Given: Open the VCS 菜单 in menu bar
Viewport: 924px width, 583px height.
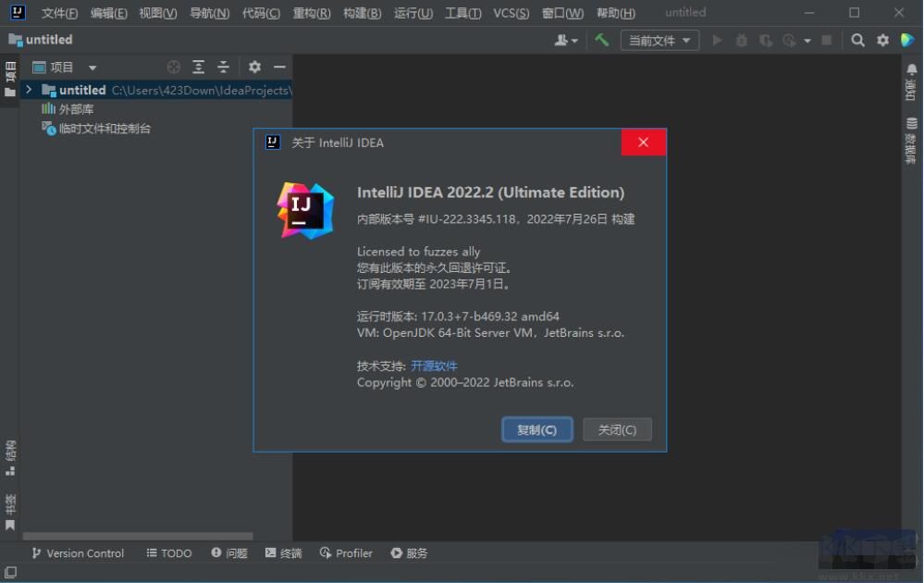Looking at the screenshot, I should 511,12.
